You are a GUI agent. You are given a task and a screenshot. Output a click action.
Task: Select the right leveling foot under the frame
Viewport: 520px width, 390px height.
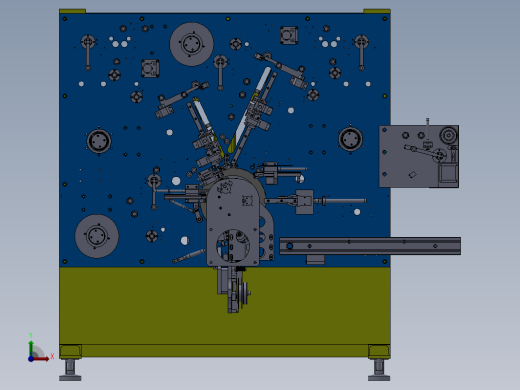coord(379,370)
